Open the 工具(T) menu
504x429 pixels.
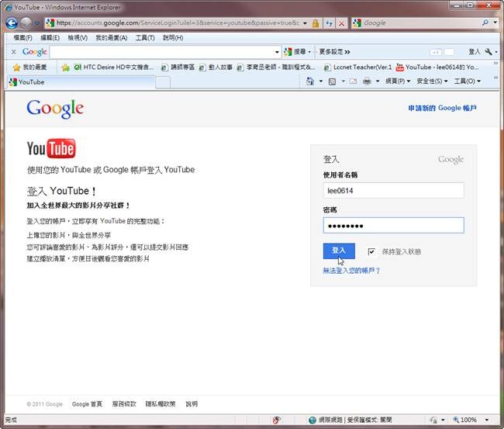145,38
